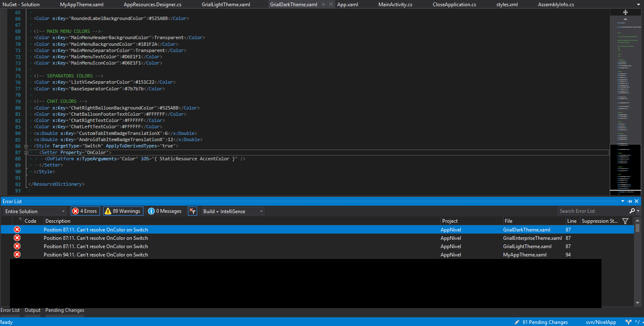Click the pencil icon next to 61 Pending Changes
Viewport: 644px width, 326px height.
[517, 322]
